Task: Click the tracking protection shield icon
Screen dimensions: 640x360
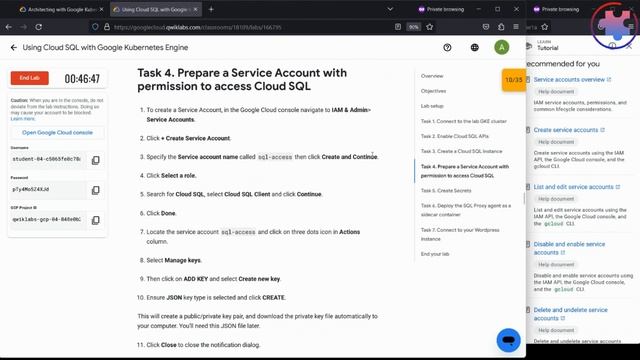Action: coord(95,27)
